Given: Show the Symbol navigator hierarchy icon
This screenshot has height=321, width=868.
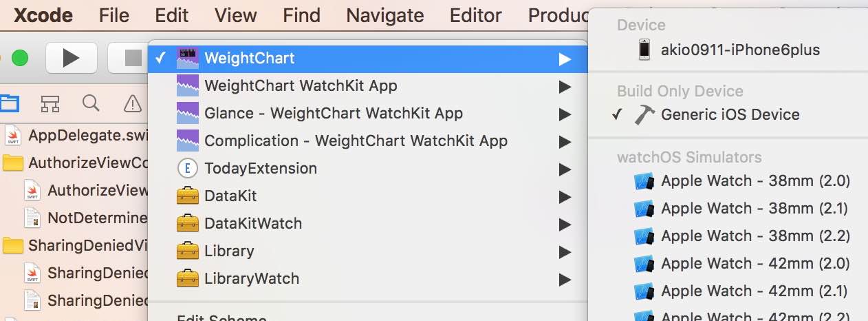Looking at the screenshot, I should click(x=50, y=103).
